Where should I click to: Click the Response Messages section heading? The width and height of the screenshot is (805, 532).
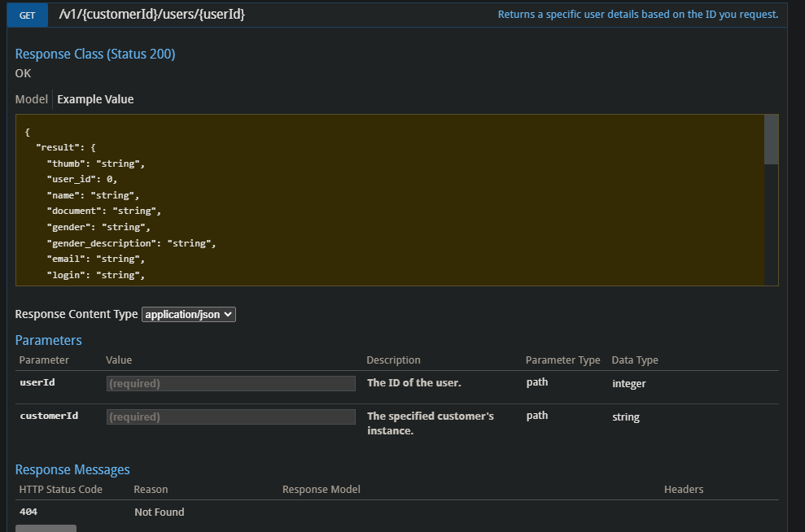pos(72,469)
